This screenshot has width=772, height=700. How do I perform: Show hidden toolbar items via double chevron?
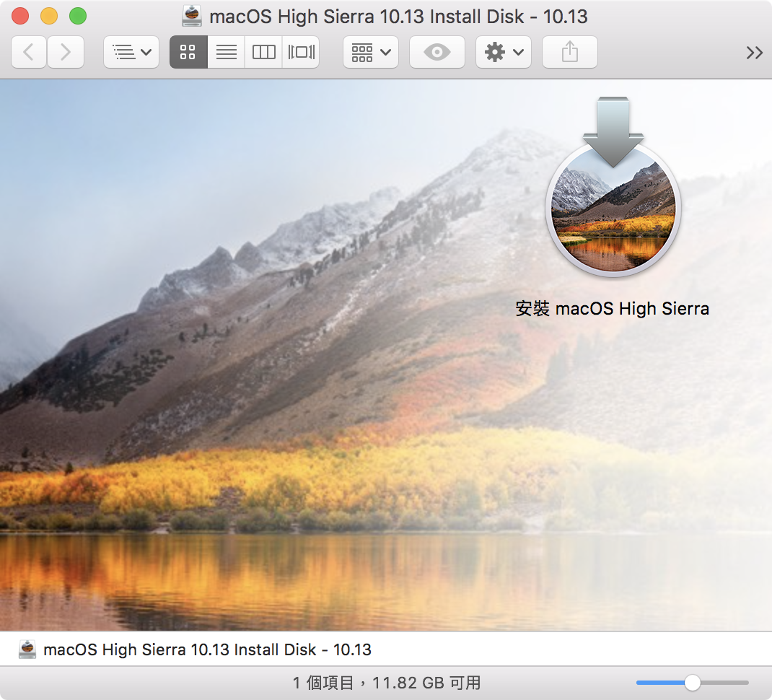(754, 52)
